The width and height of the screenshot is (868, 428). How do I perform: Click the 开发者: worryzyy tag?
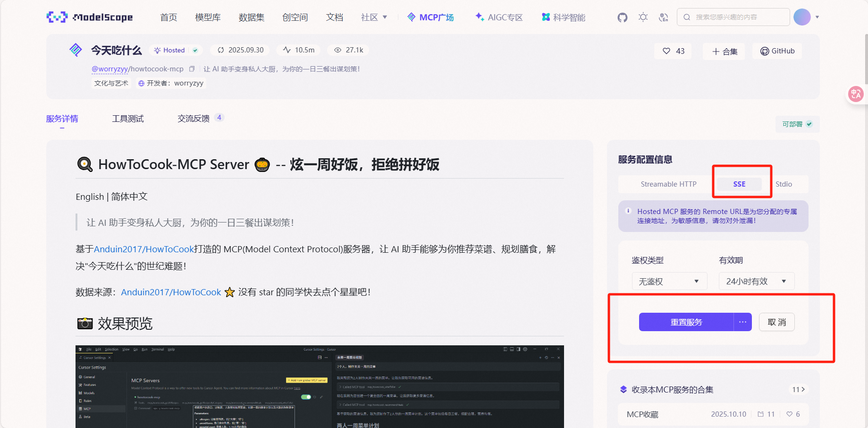tap(170, 83)
